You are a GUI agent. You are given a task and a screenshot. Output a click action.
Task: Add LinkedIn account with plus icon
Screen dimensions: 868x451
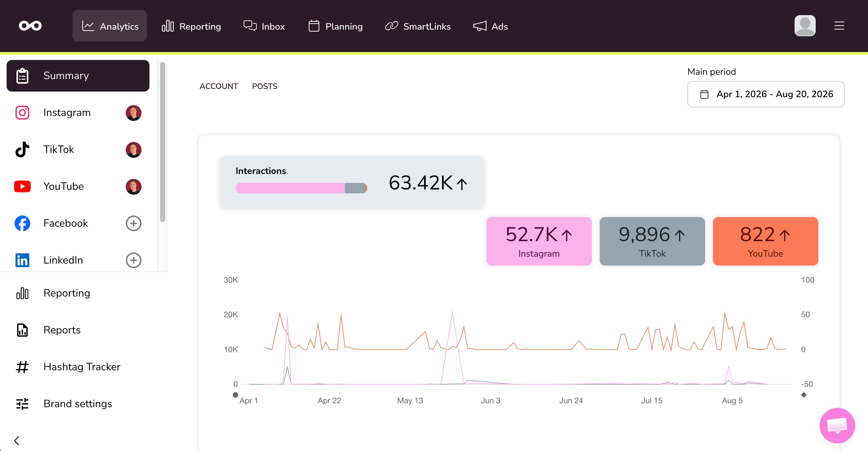(133, 260)
